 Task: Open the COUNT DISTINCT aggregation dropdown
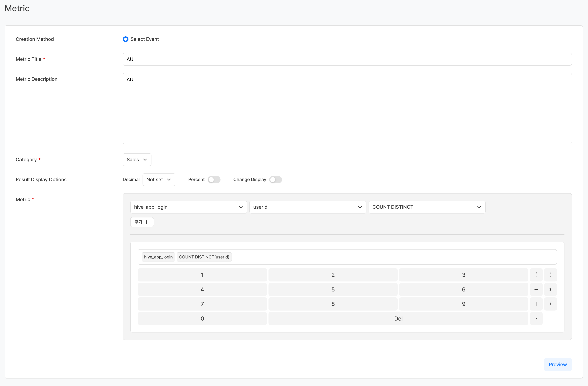point(427,207)
